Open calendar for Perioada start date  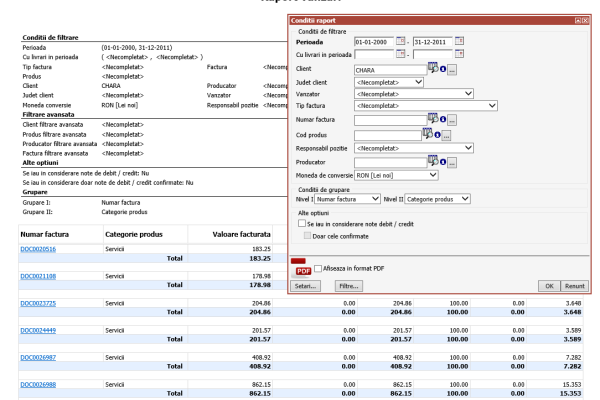point(400,41)
